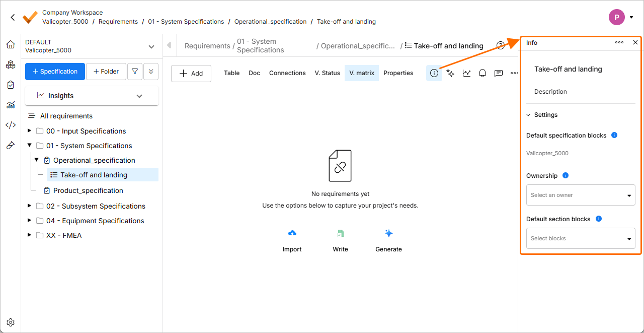
Task: Expand the 00 - Input Specifications folder
Action: pyautogui.click(x=30, y=131)
